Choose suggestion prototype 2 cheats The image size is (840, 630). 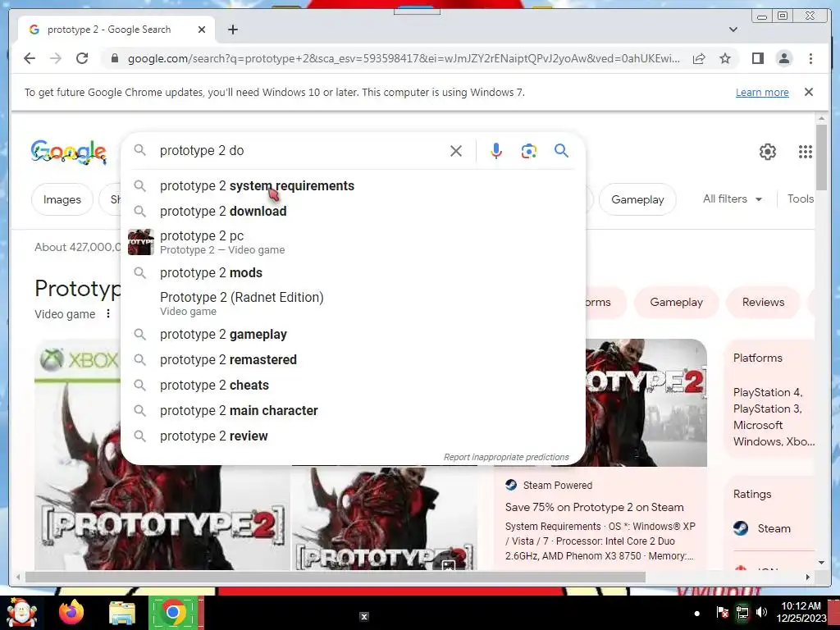(x=353, y=386)
